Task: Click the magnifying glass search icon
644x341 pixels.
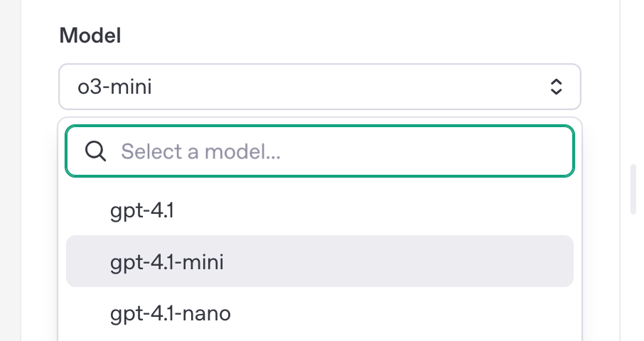Action: point(95,151)
